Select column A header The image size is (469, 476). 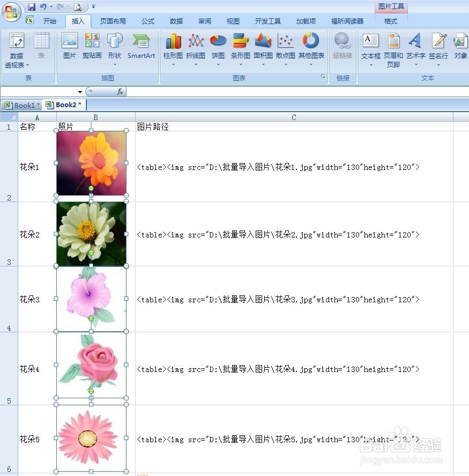tap(37, 117)
